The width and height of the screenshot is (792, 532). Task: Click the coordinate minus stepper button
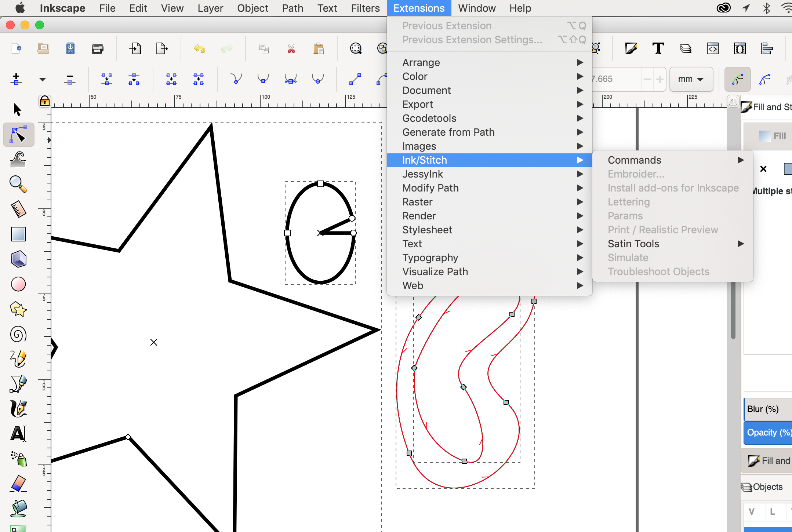tap(647, 79)
